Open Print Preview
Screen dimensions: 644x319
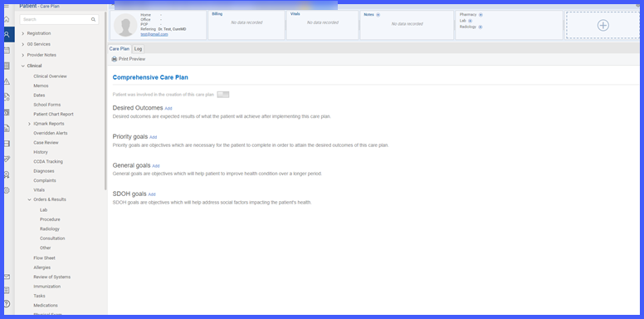tap(132, 59)
